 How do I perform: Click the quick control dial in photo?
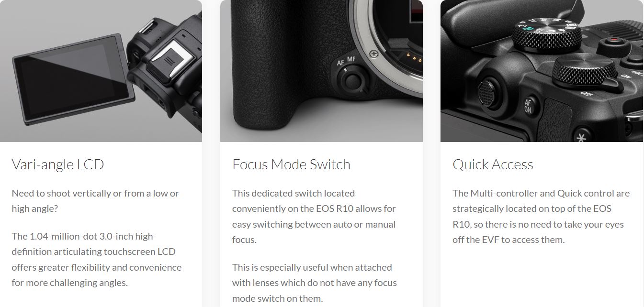pyautogui.click(x=580, y=72)
